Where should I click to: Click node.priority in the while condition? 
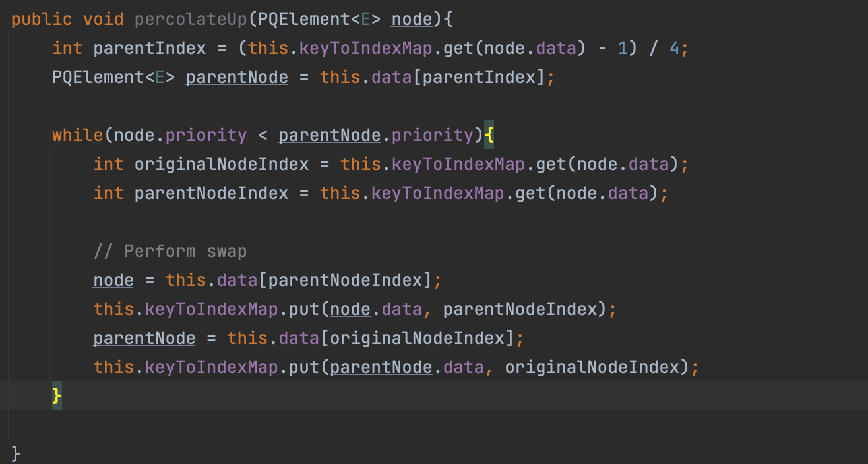(180, 135)
